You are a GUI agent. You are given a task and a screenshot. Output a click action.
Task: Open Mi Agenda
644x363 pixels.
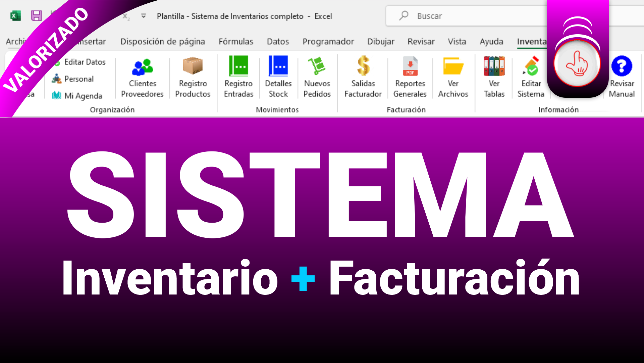pos(82,96)
